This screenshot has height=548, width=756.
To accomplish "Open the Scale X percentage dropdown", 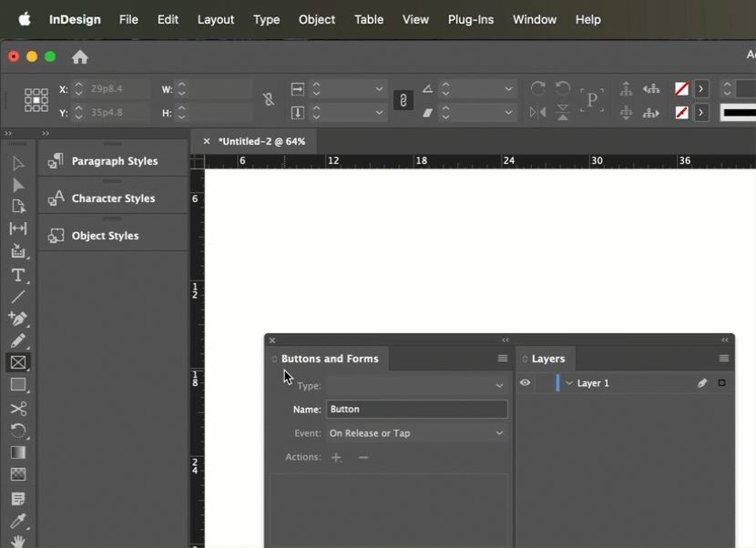I will 380,88.
